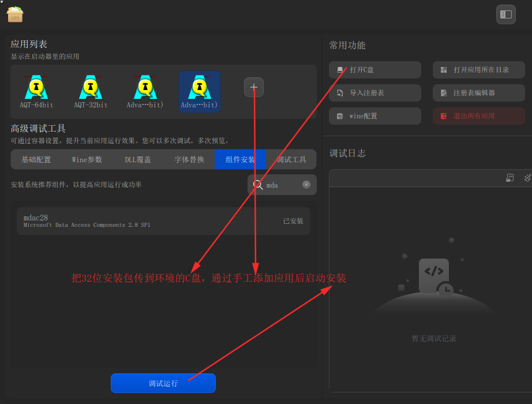Click the 已安装 status on mdac28 row
The height and width of the screenshot is (404, 532).
coord(293,221)
